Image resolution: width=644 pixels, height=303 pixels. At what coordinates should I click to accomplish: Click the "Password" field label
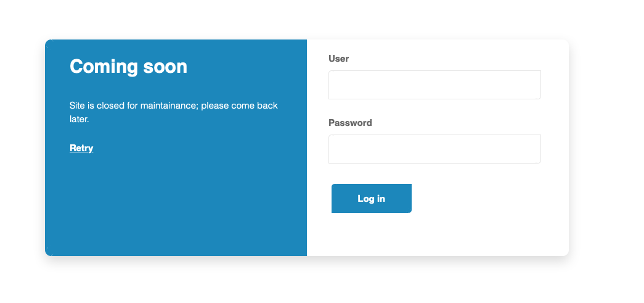(350, 123)
